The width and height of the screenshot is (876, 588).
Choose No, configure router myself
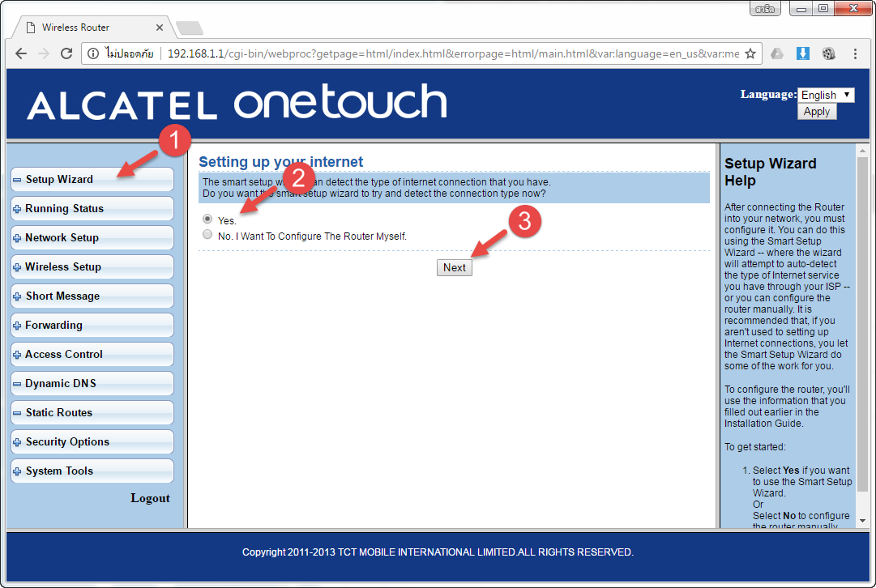207,235
